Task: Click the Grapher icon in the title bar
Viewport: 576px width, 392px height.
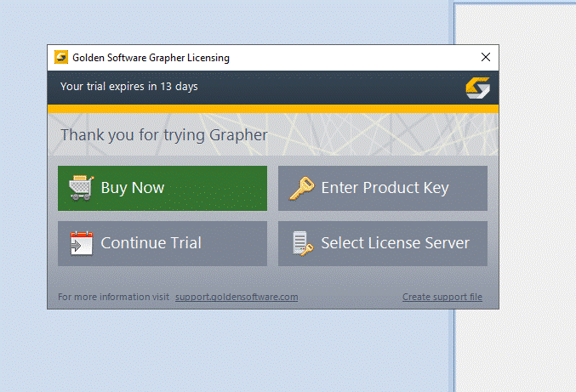Action: pos(61,58)
